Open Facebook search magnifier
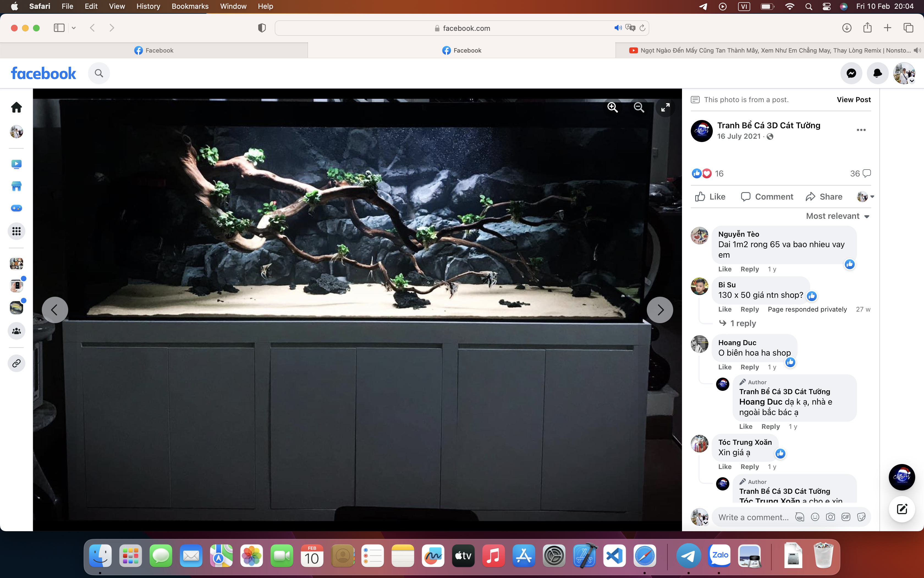Image resolution: width=924 pixels, height=578 pixels. click(x=99, y=73)
